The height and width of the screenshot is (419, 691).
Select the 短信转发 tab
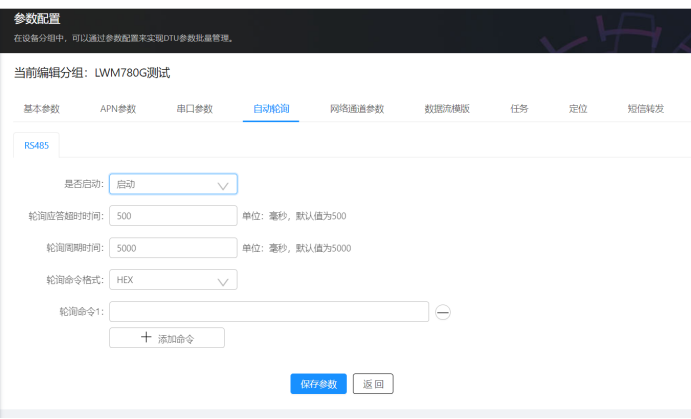point(645,108)
